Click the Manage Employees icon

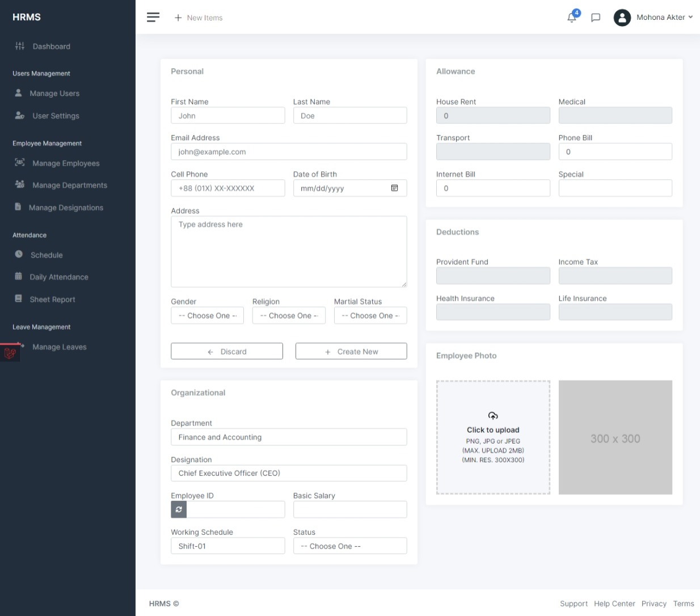point(19,162)
